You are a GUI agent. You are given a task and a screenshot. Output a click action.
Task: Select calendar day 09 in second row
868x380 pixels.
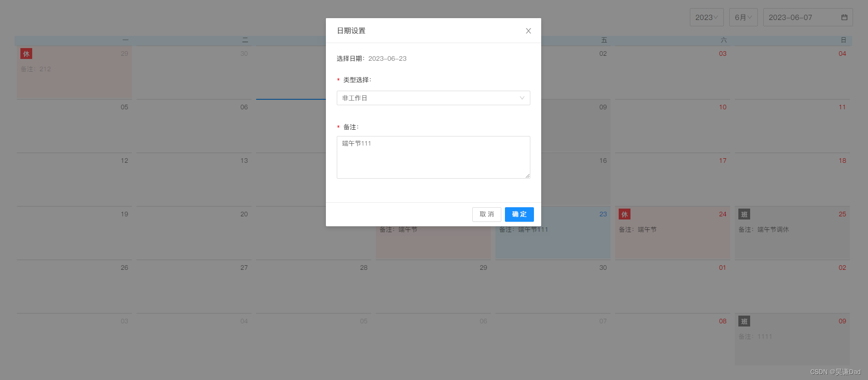coord(576,126)
